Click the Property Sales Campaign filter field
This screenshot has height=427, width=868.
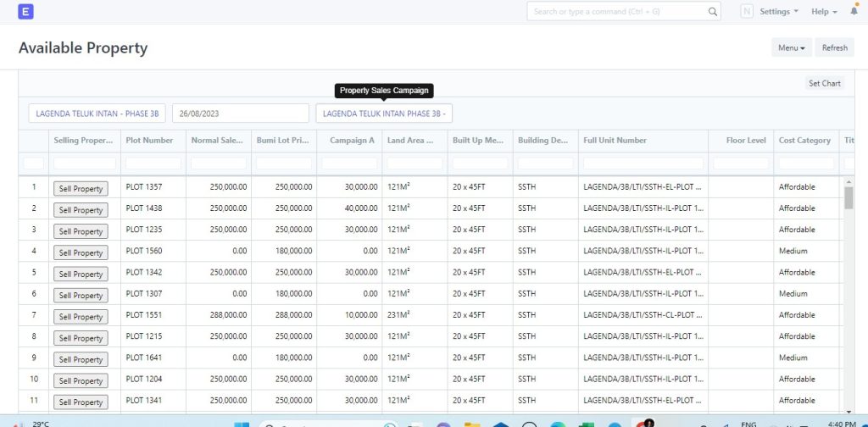[384, 114]
